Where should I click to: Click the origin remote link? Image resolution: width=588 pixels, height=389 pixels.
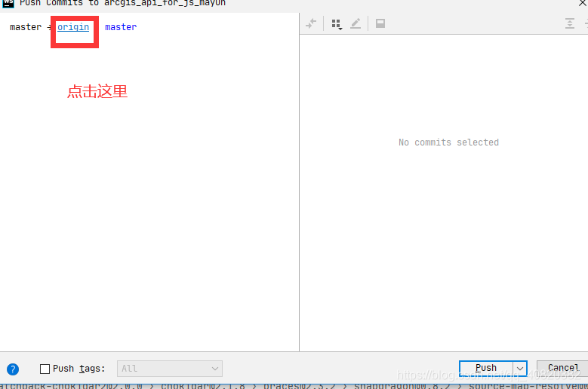73,27
